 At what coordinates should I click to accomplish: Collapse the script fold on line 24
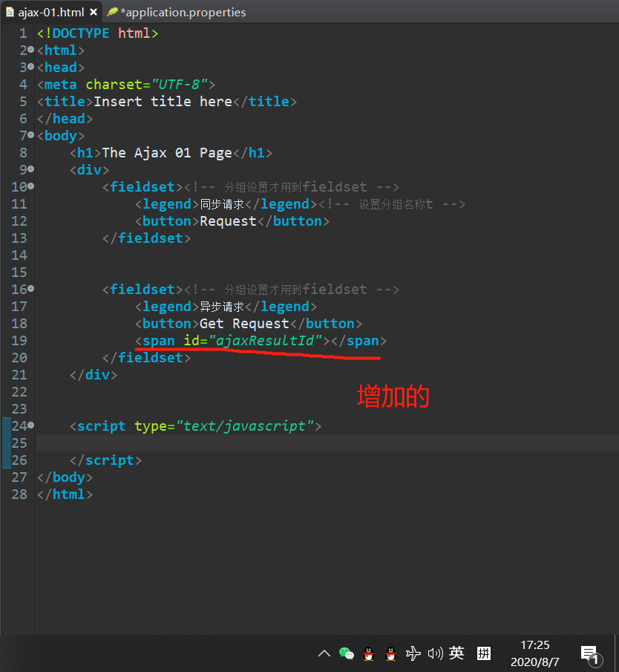(x=31, y=425)
